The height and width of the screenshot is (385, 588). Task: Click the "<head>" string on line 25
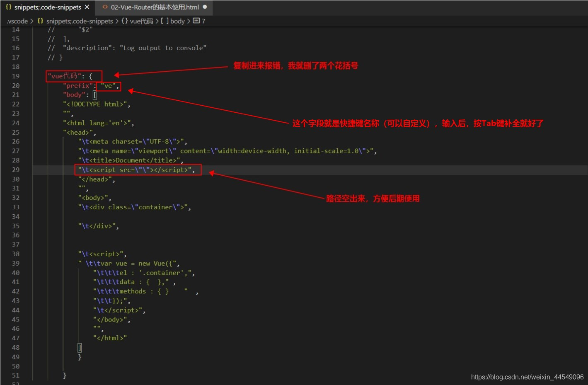(77, 133)
